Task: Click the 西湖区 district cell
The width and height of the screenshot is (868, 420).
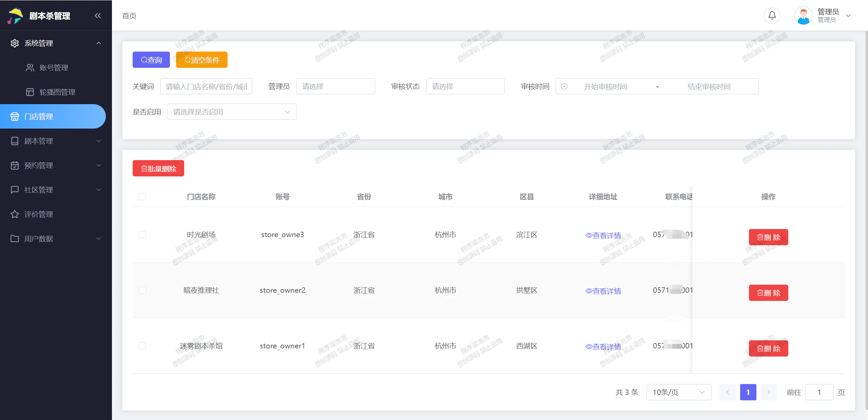Action: 527,346
